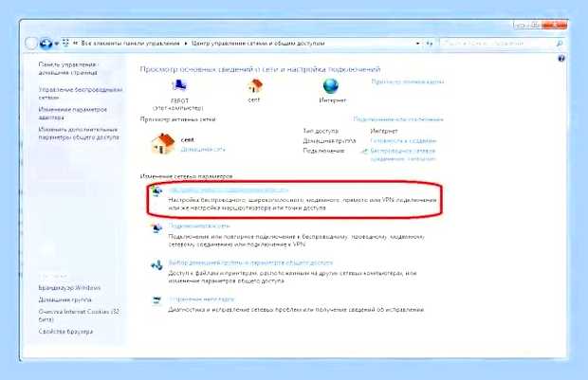588x380 pixels.
Task: Open Домашняя группа in the sidebar
Action: pyautogui.click(x=64, y=299)
